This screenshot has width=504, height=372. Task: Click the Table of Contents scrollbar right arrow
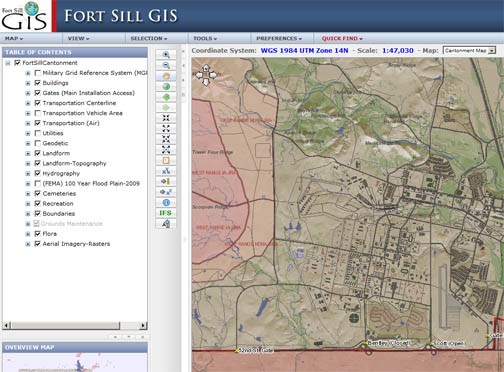coord(143,325)
